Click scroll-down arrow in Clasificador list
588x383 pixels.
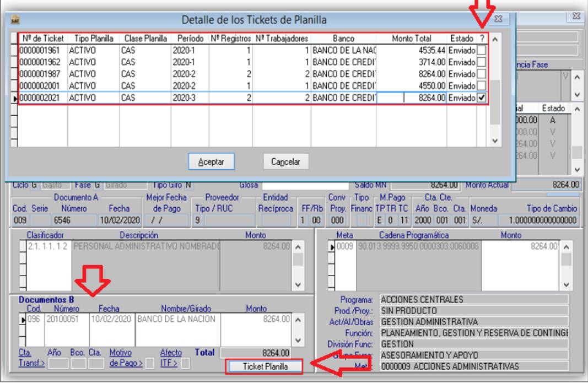pyautogui.click(x=298, y=285)
